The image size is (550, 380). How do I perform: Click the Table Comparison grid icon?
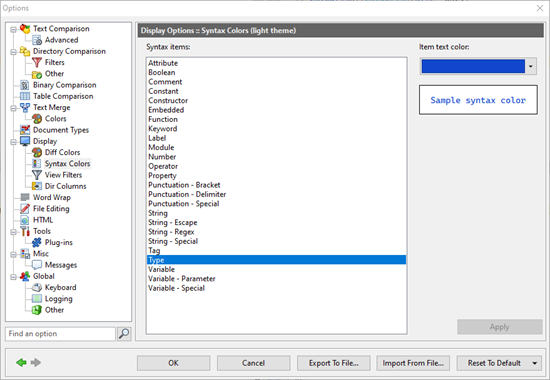(x=25, y=96)
